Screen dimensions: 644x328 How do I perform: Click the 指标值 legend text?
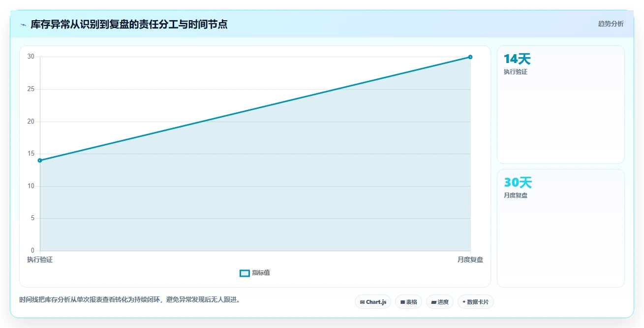(x=261, y=273)
